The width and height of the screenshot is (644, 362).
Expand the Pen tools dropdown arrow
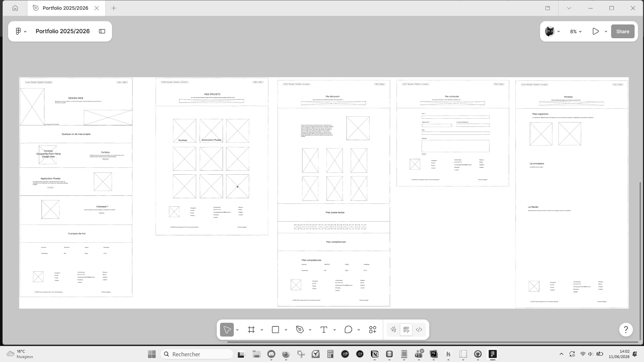[310, 330]
